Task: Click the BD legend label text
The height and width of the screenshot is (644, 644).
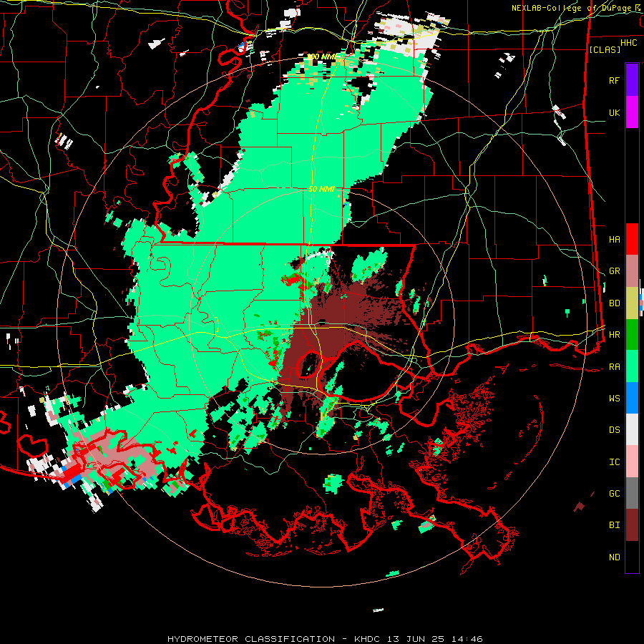Action: coord(615,303)
